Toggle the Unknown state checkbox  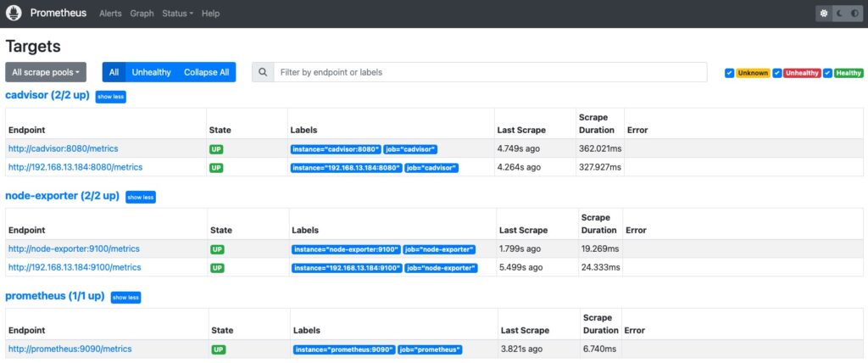pos(730,73)
